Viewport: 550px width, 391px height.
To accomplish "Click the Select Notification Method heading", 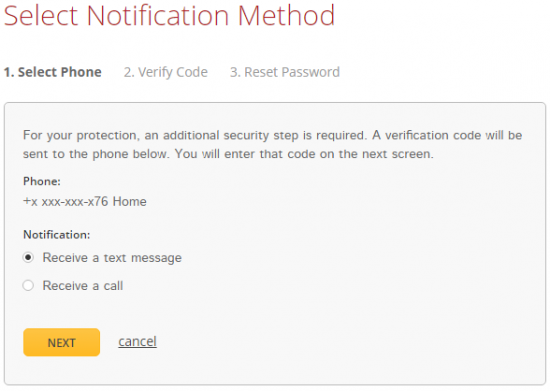I will (x=169, y=15).
